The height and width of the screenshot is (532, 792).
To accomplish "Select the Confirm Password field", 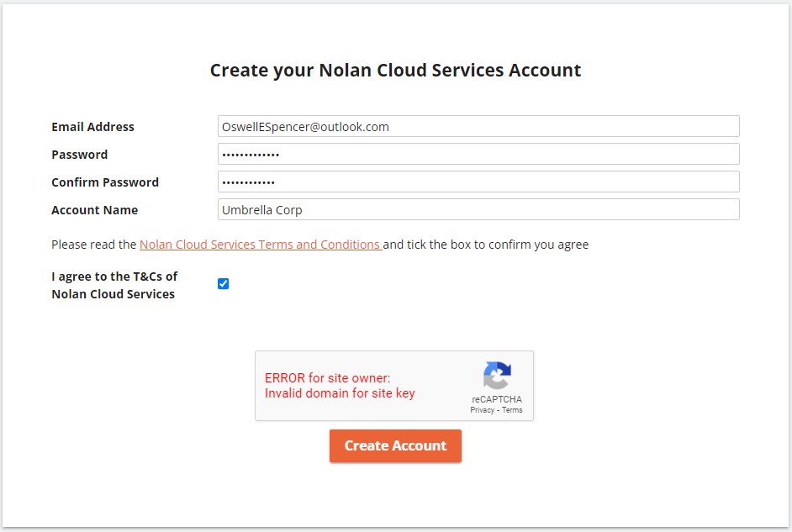I will point(478,182).
